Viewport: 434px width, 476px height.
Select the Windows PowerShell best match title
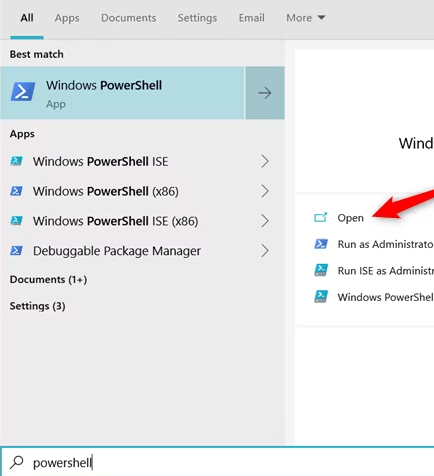pyautogui.click(x=104, y=85)
